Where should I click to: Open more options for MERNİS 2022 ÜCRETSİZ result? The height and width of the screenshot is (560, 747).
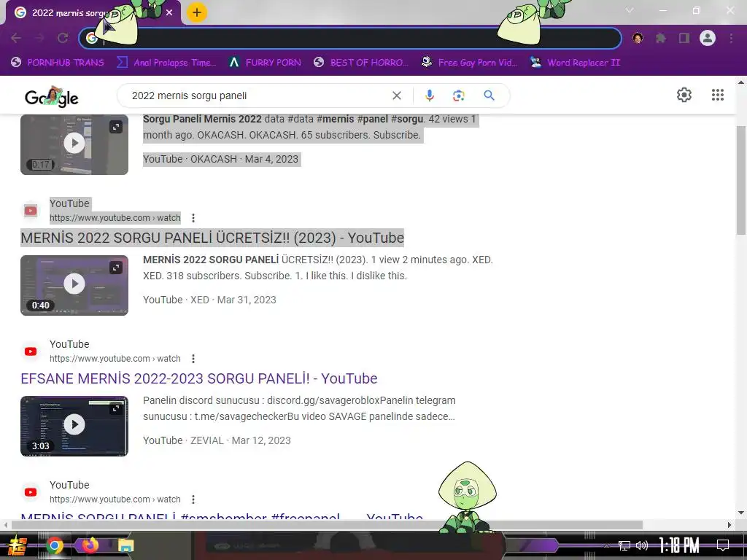pyautogui.click(x=193, y=218)
